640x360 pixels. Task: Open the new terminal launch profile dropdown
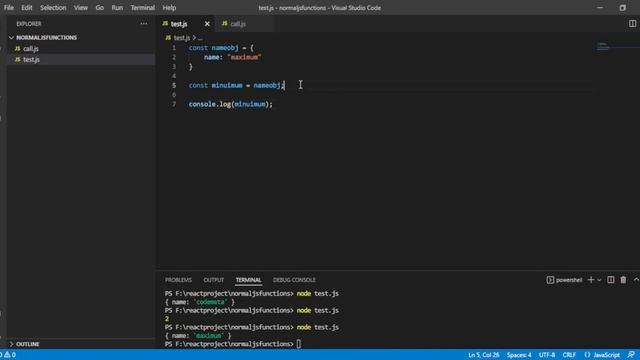[599, 280]
